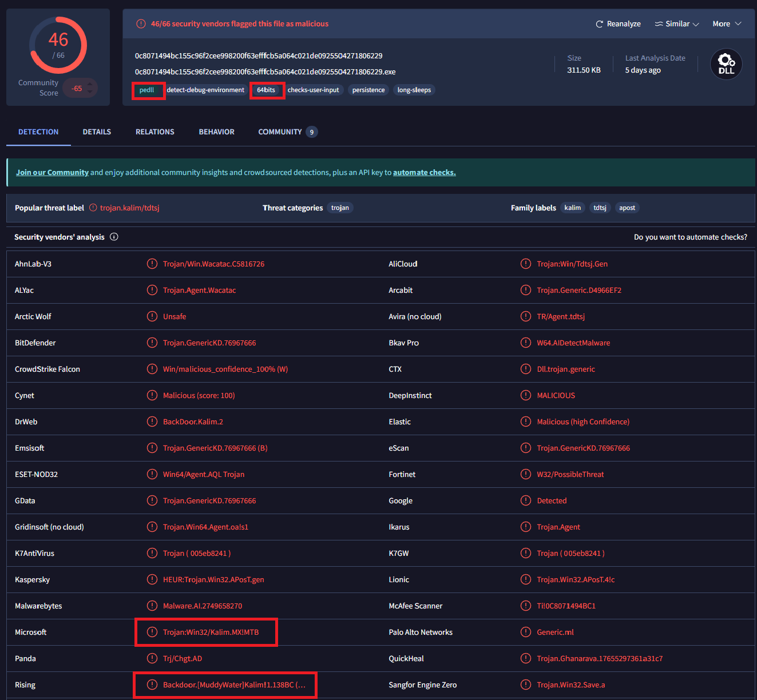The image size is (757, 700).
Task: Open the COMMUNITY tab
Action: [288, 132]
